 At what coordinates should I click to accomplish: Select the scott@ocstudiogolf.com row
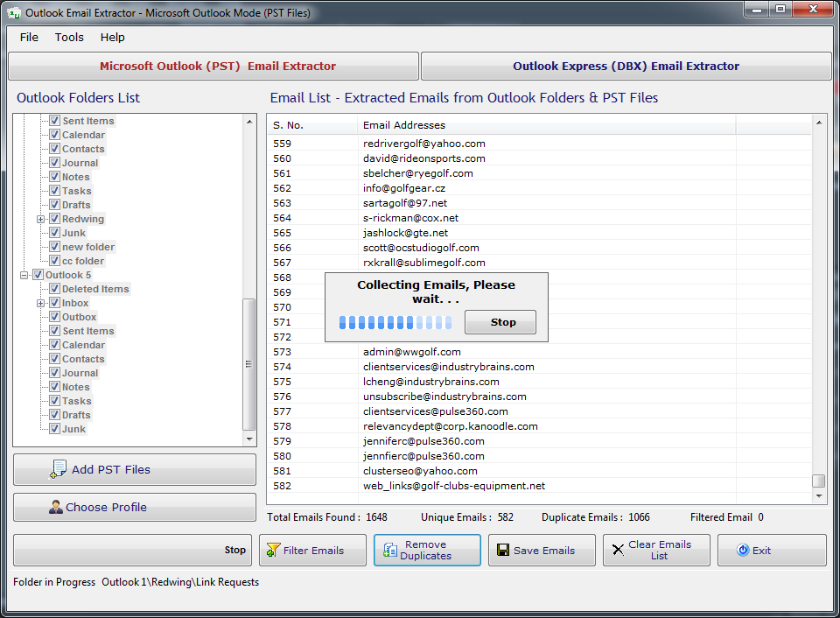[x=540, y=248]
